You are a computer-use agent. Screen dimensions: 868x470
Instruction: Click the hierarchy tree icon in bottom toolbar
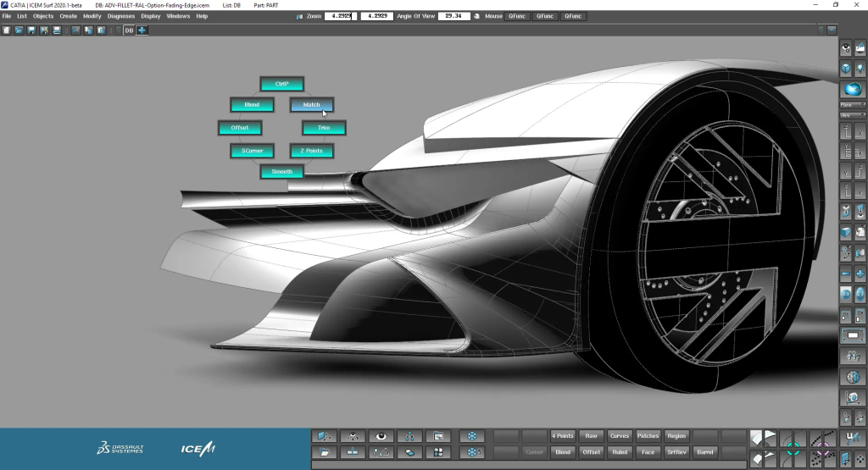(x=410, y=436)
